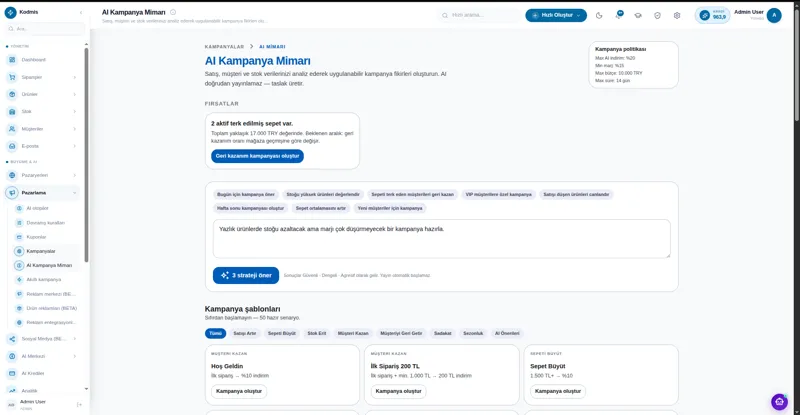Focus the campaign prompt text area
Viewport: 800px width, 415px height.
click(442, 239)
